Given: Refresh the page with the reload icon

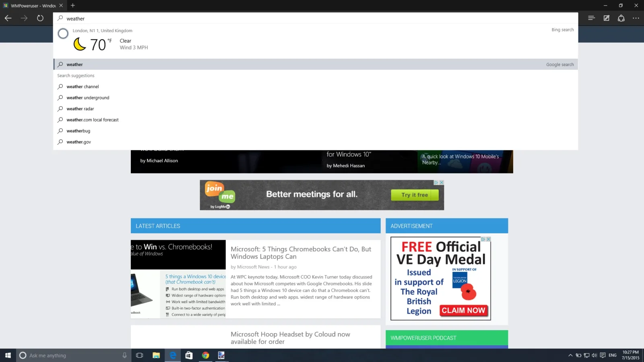Looking at the screenshot, I should click(40, 18).
